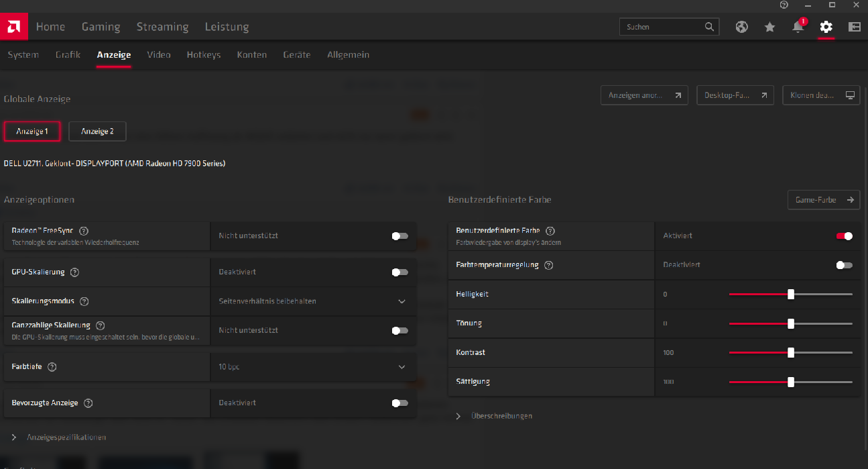Adjust the Sättigung slider handle

(x=791, y=382)
